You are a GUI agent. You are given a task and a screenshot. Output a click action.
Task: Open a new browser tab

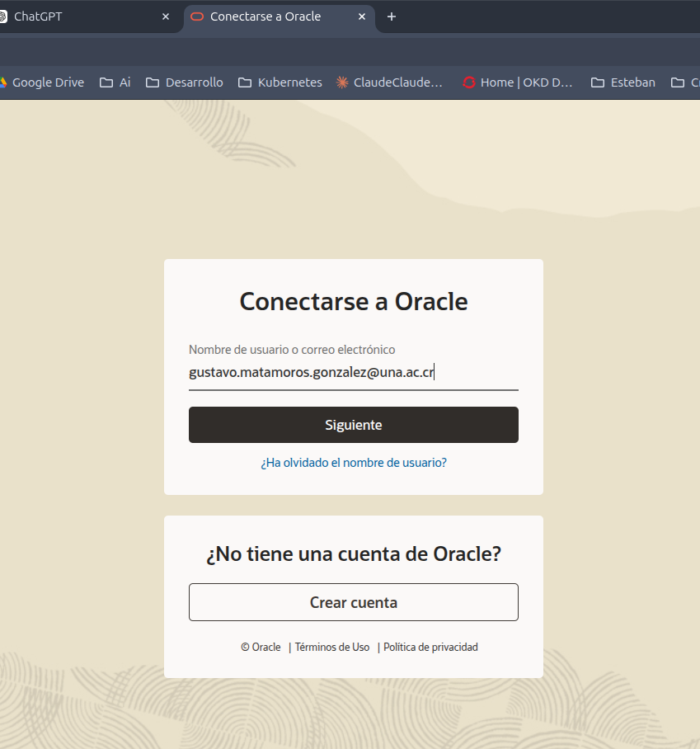392,16
